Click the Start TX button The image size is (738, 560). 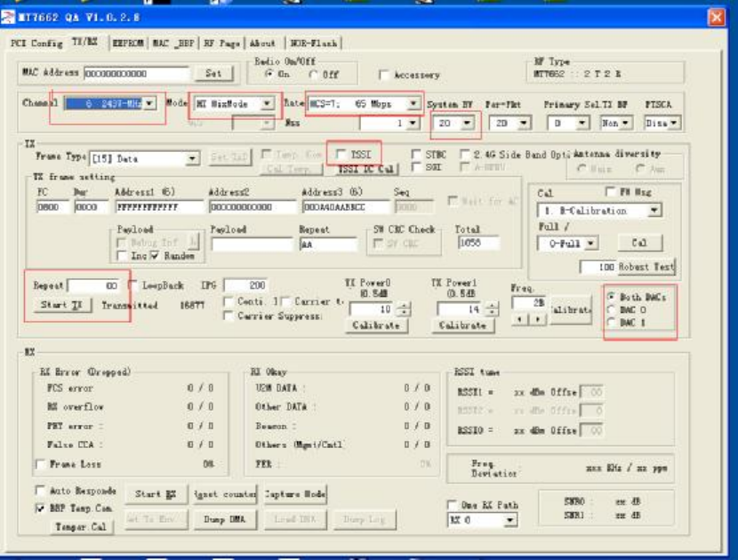pos(61,305)
